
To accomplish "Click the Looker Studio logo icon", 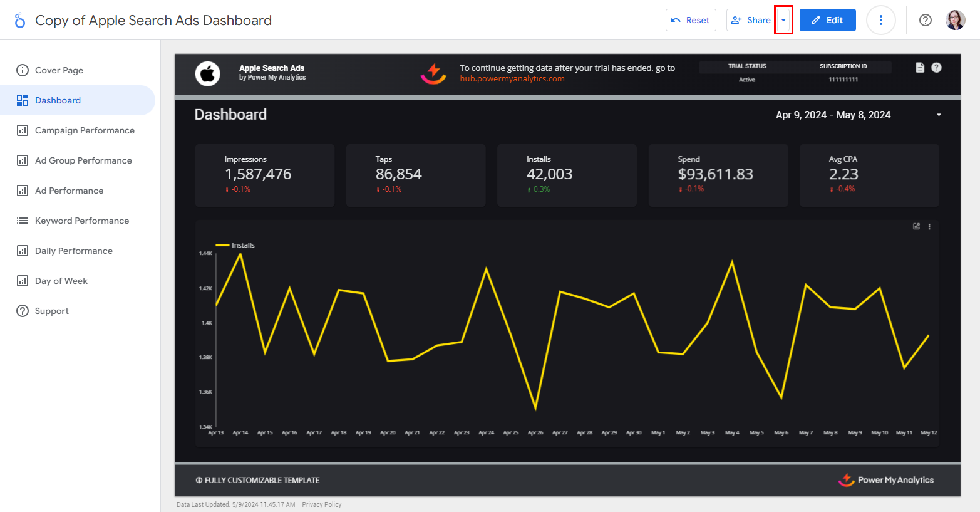I will [20, 20].
